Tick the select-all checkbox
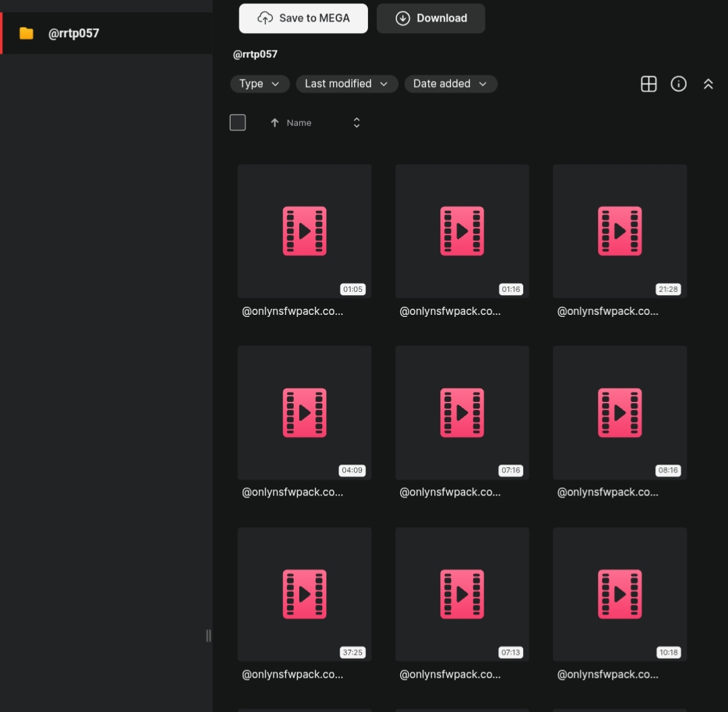This screenshot has height=712, width=728. (x=238, y=123)
